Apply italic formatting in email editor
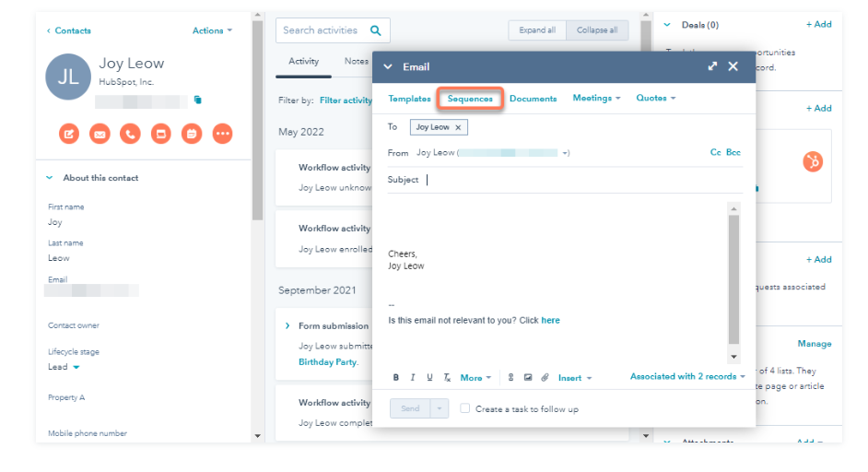The height and width of the screenshot is (472, 868). click(413, 377)
